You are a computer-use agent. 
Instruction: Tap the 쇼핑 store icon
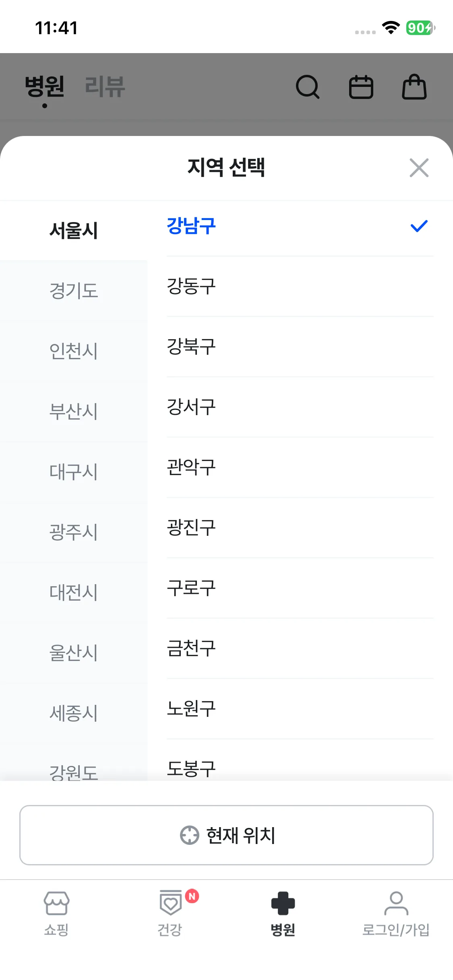[56, 903]
